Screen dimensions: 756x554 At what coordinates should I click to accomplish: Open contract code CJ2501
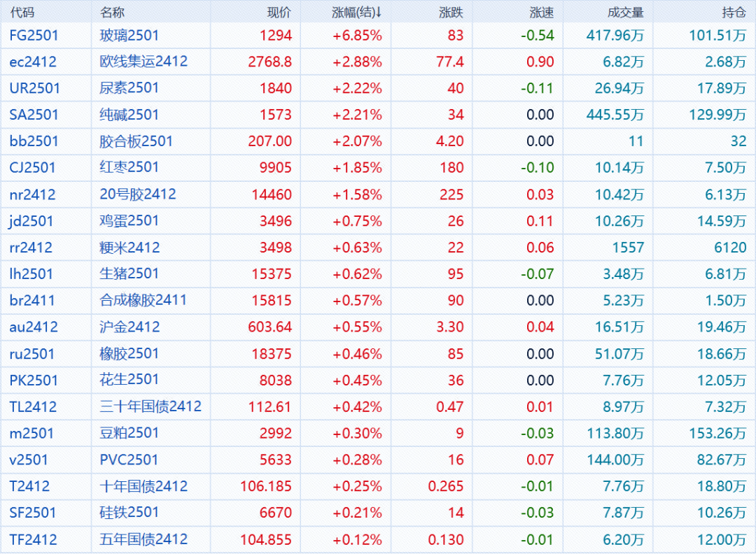[32, 168]
